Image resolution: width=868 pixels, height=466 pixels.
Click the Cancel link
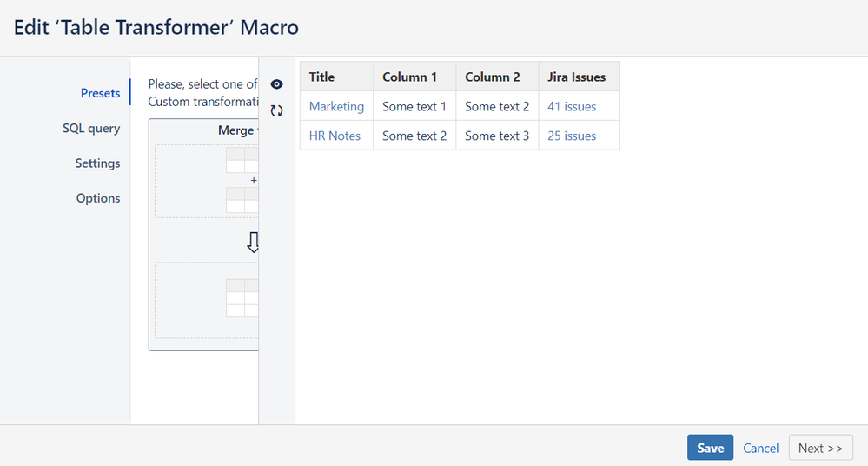[x=760, y=448]
